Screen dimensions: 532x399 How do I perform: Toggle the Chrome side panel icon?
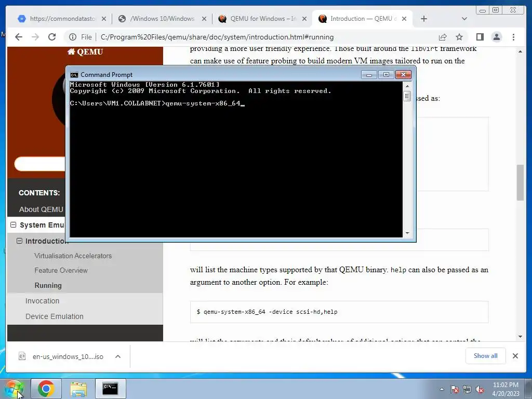(480, 37)
